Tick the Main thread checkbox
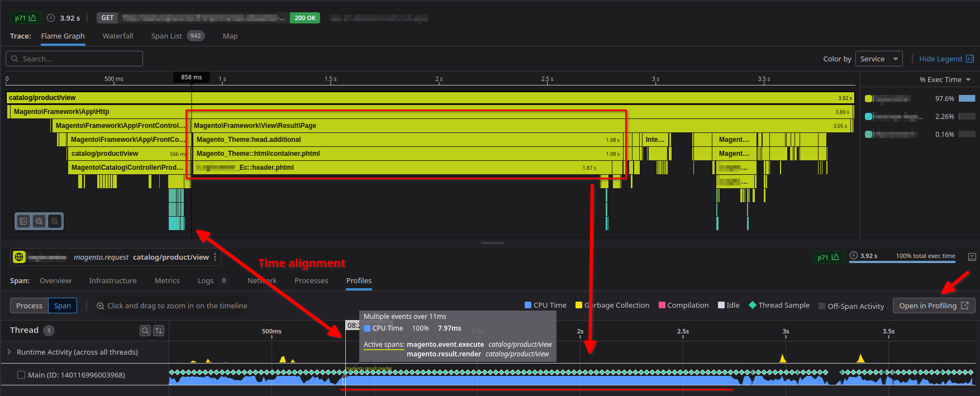This screenshot has height=396, width=980. [21, 375]
